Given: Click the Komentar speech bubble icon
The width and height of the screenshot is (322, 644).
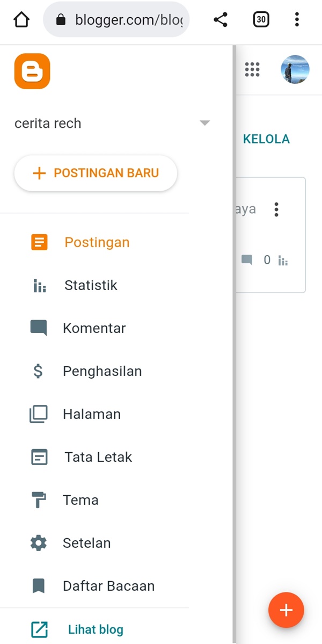Looking at the screenshot, I should tap(39, 328).
